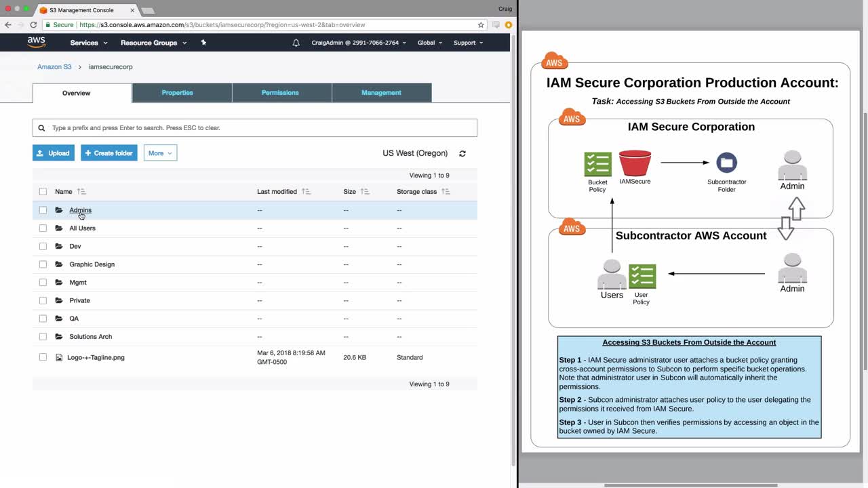Click the Subcontractor Folder icon in diagram
The width and height of the screenshot is (868, 488).
(726, 163)
